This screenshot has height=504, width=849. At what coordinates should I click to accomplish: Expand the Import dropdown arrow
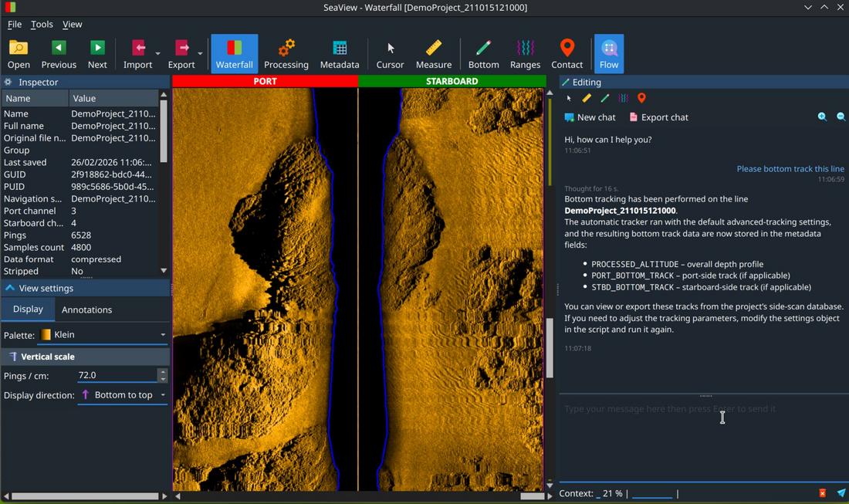pyautogui.click(x=158, y=54)
